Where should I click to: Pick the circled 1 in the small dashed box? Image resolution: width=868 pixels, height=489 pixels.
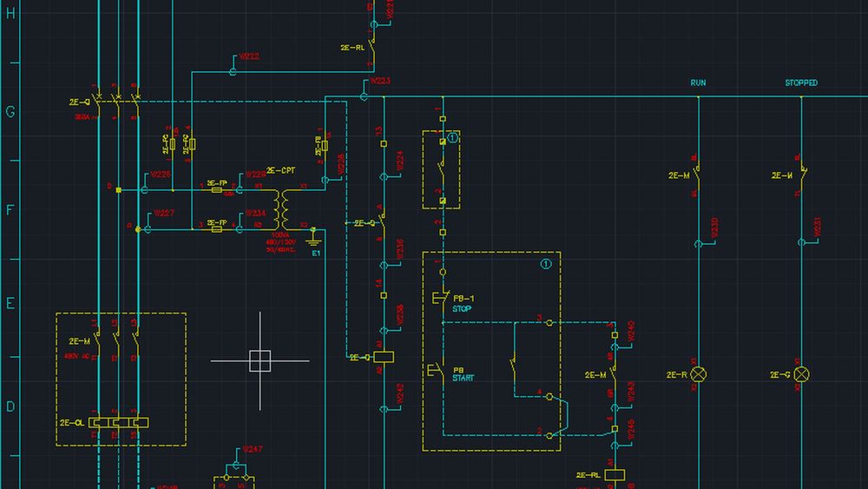coord(452,138)
